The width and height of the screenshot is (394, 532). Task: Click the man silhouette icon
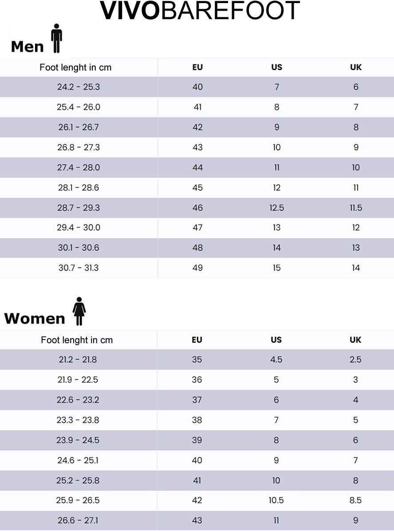pos(56,39)
